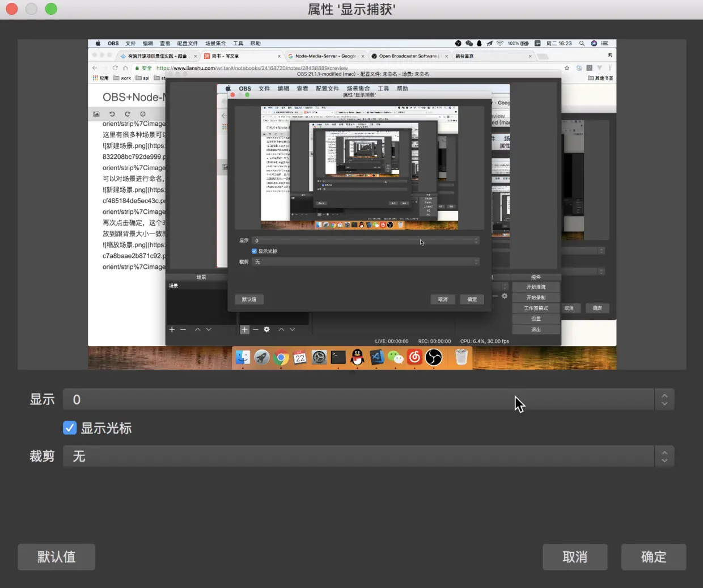Click the outer OBS menu in previewed menu bar
The width and height of the screenshot is (703, 588).
[113, 44]
